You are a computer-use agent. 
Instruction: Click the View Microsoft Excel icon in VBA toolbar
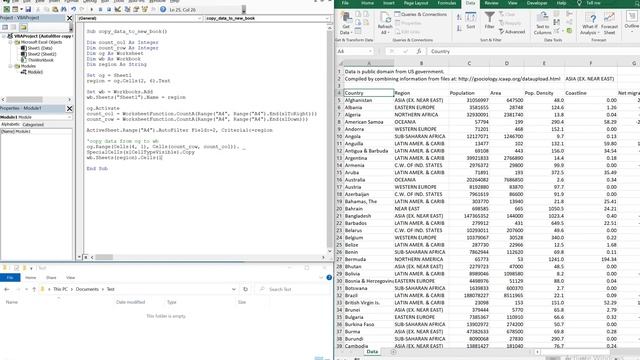[7, 9]
